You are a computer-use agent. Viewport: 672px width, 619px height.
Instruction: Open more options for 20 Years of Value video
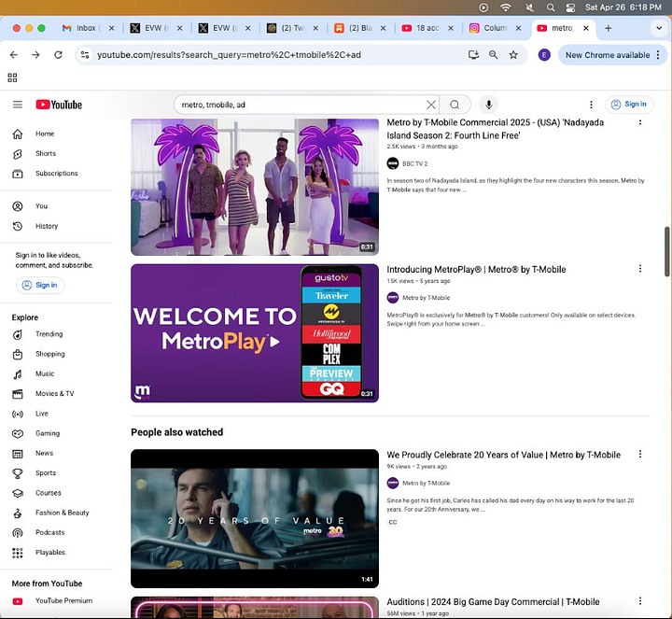point(640,454)
